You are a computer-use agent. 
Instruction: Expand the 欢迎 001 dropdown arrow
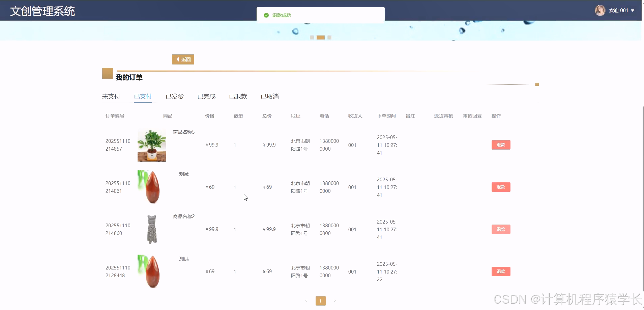(x=633, y=10)
